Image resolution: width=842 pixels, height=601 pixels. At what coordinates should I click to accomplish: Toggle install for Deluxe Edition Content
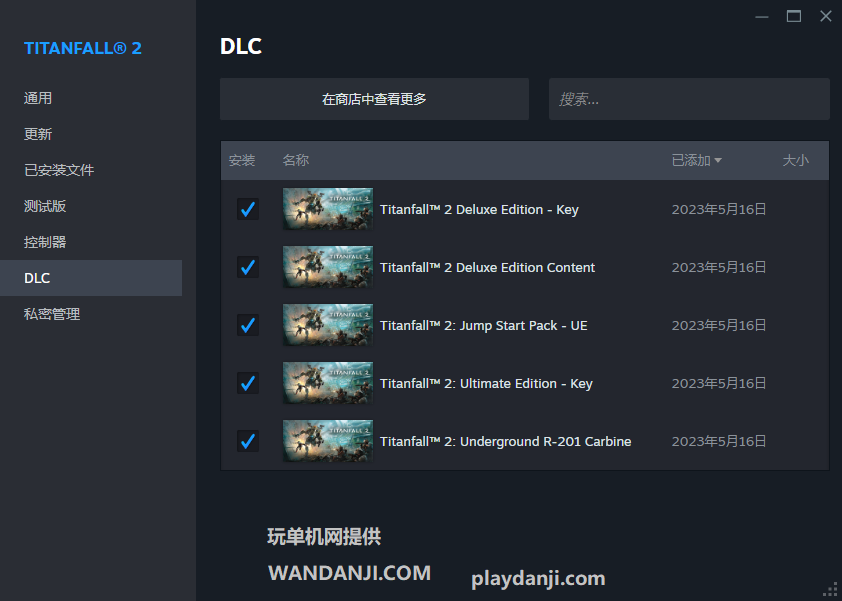248,267
